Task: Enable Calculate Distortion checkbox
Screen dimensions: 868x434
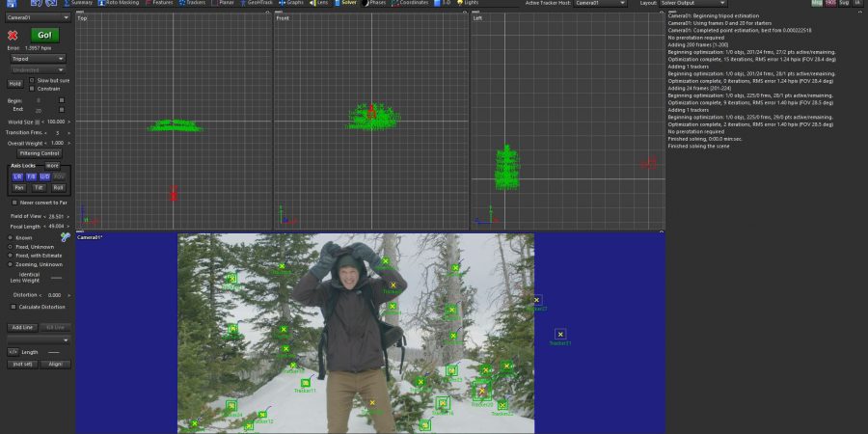Action: click(14, 307)
